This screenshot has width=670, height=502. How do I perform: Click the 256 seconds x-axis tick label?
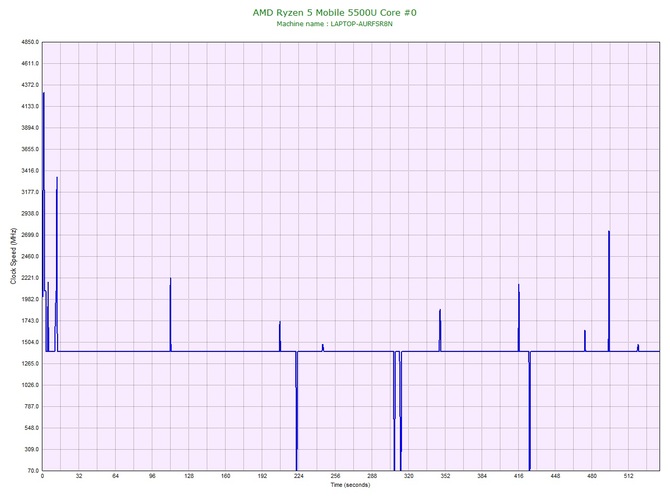click(335, 476)
